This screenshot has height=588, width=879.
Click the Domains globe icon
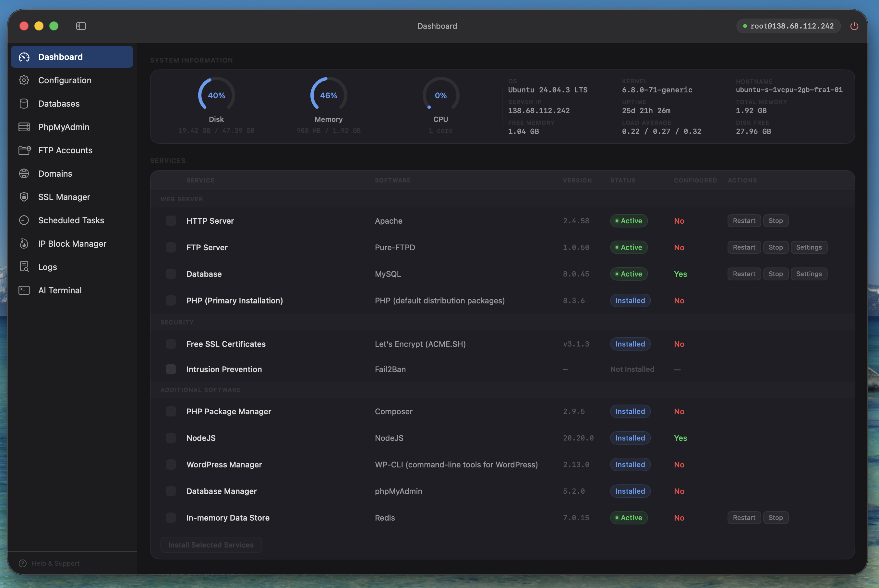[24, 174]
